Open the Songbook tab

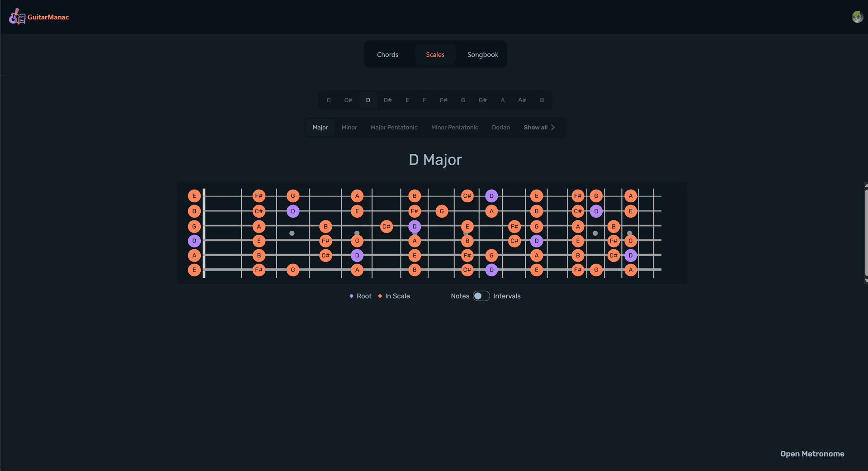pyautogui.click(x=482, y=54)
